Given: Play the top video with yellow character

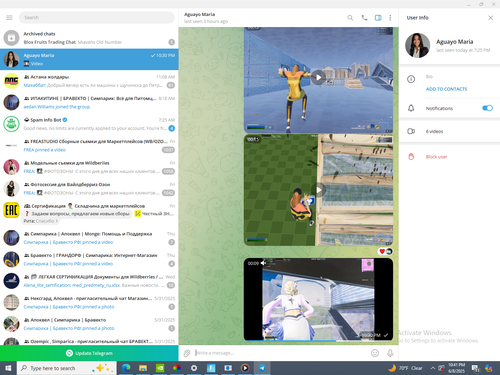Looking at the screenshot, I should pyautogui.click(x=318, y=77).
